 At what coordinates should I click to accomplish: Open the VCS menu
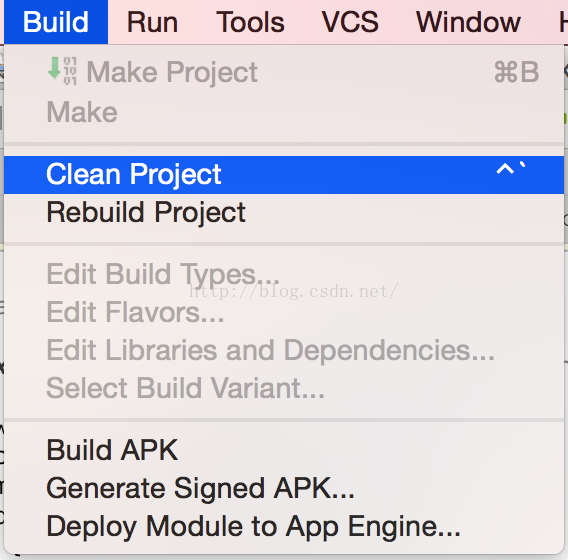pyautogui.click(x=350, y=22)
